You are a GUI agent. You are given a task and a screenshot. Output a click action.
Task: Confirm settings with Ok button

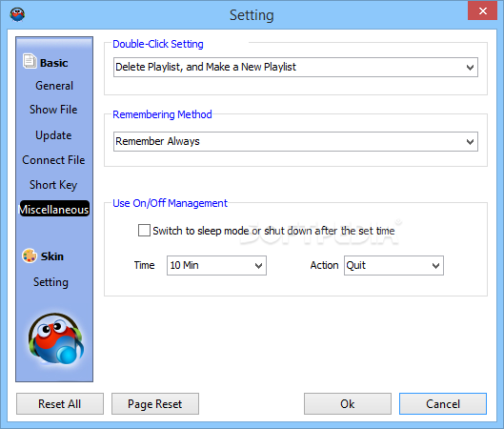348,404
